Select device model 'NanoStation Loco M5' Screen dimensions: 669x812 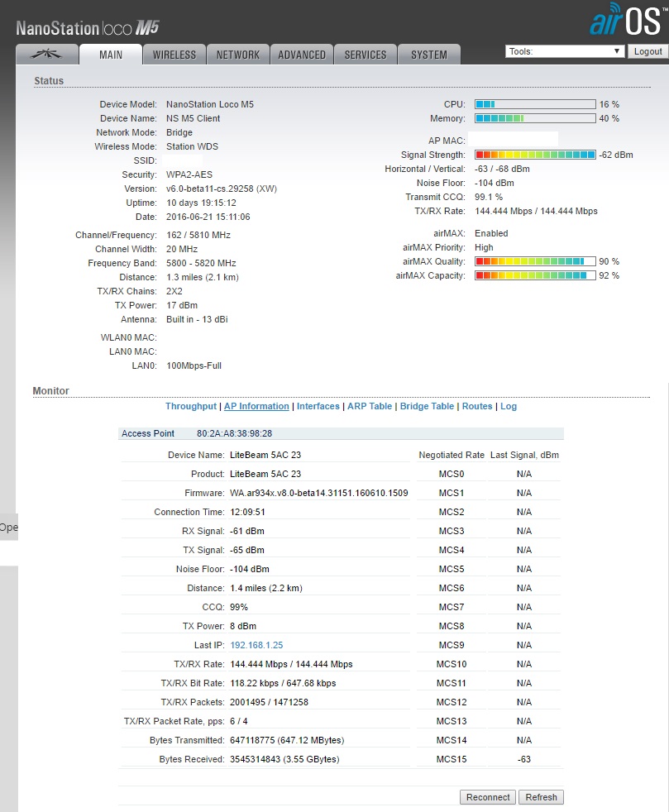coord(210,104)
